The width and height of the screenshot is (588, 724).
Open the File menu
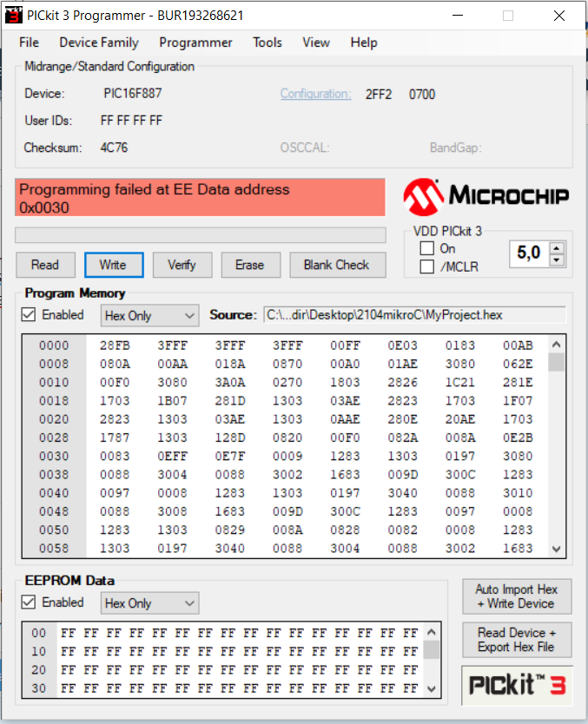tap(30, 43)
